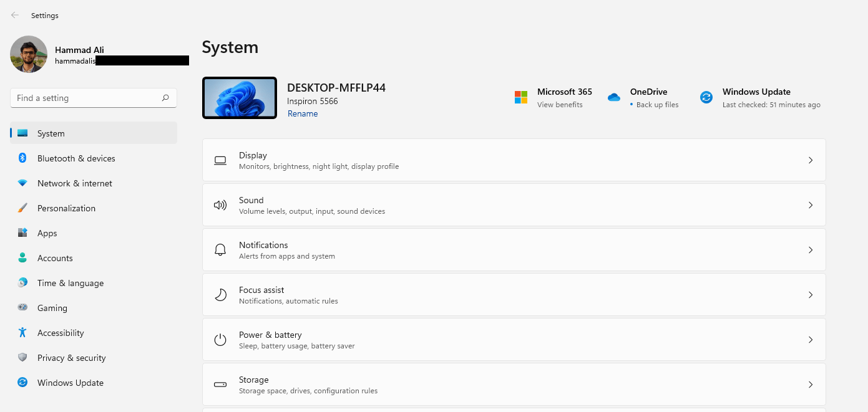Select Bluetooth & devices in sidebar
868x412 pixels.
tap(94, 158)
